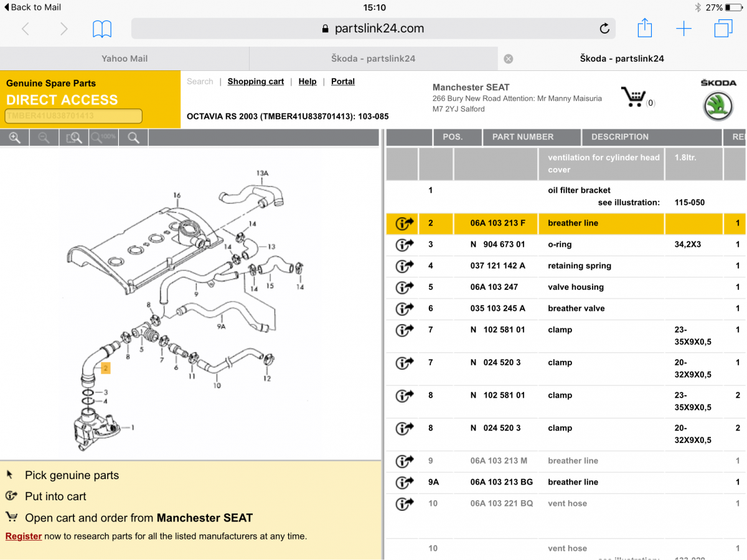This screenshot has height=560, width=747.
Task: Click highlighted callout 2 in diagram
Action: (106, 368)
